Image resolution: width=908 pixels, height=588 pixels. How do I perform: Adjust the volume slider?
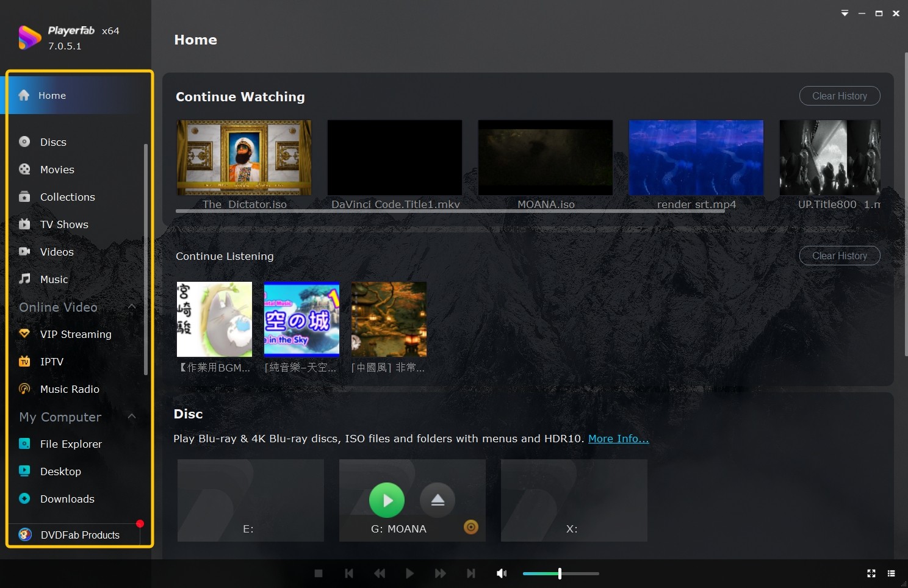click(x=560, y=573)
